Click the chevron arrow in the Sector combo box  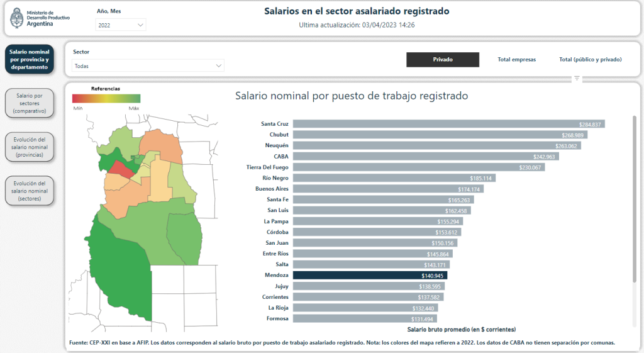(219, 65)
